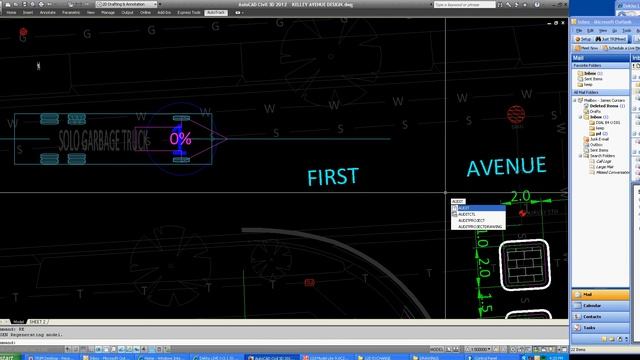Open the Manage ribbon tab
Image resolution: width=640 pixels, height=360 pixels.
tap(108, 13)
